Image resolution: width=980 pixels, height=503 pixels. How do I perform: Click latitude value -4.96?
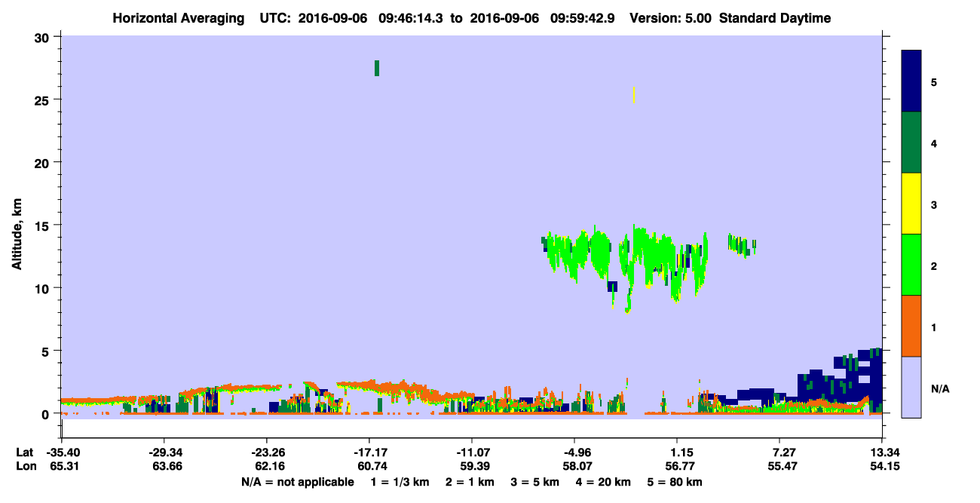pyautogui.click(x=574, y=452)
